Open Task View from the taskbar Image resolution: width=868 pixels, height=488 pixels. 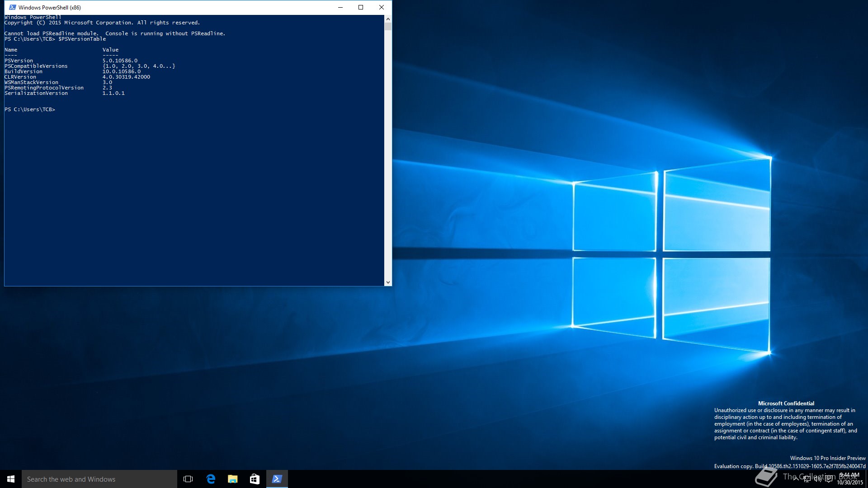click(188, 479)
